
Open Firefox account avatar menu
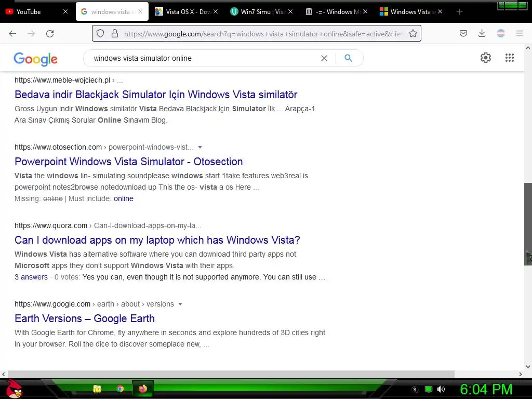click(x=500, y=33)
